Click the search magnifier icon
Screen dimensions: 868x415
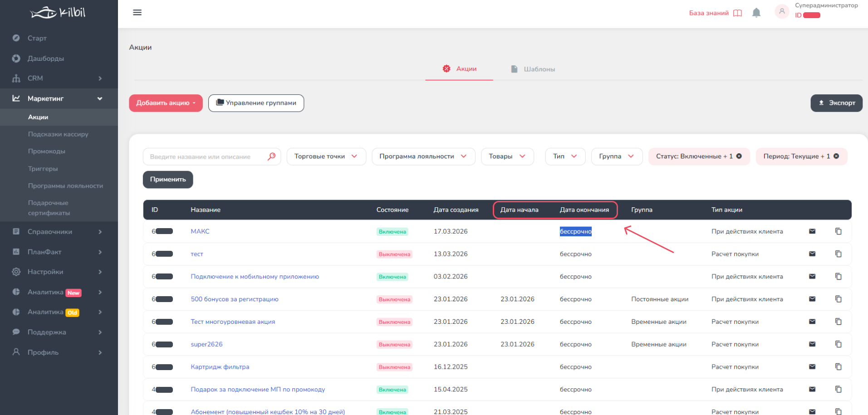click(271, 156)
